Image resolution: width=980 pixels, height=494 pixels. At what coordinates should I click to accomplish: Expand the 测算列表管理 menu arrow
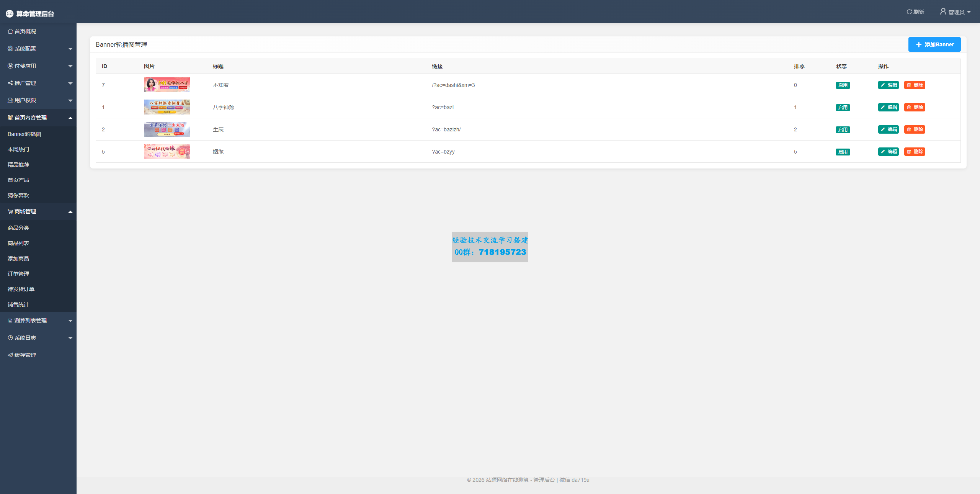[70, 321]
